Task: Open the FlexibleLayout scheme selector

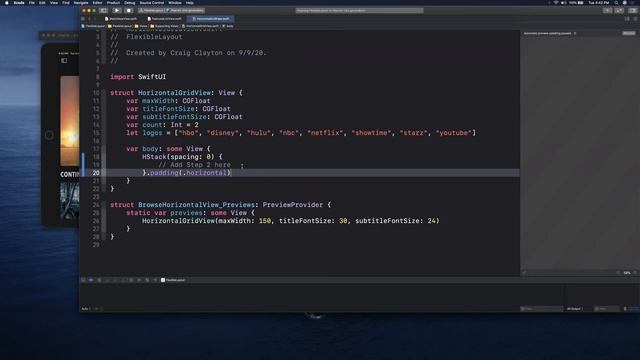Action: tap(152, 10)
